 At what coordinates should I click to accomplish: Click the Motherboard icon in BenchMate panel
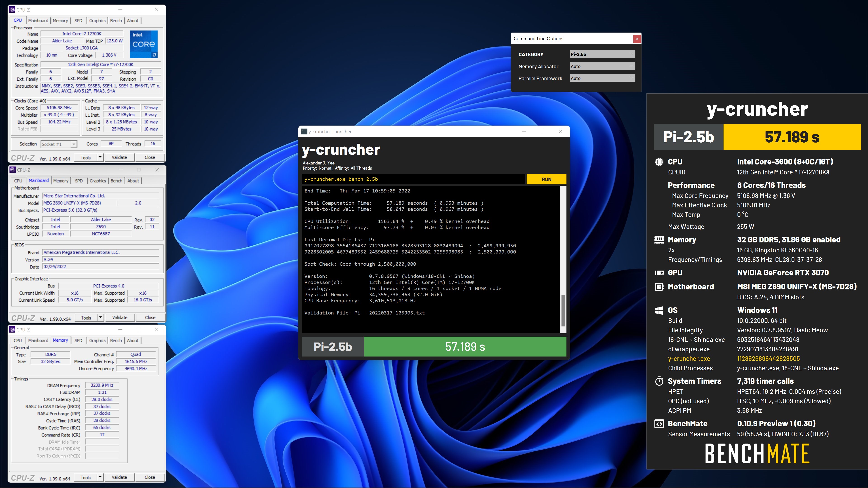(659, 287)
